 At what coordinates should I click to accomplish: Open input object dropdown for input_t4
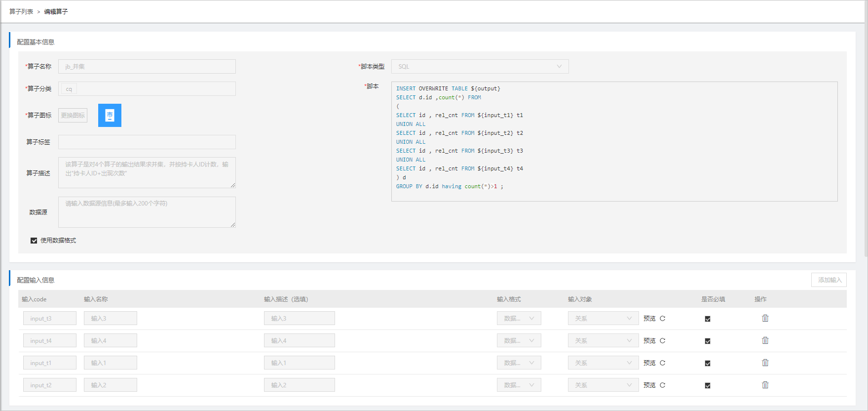point(603,340)
